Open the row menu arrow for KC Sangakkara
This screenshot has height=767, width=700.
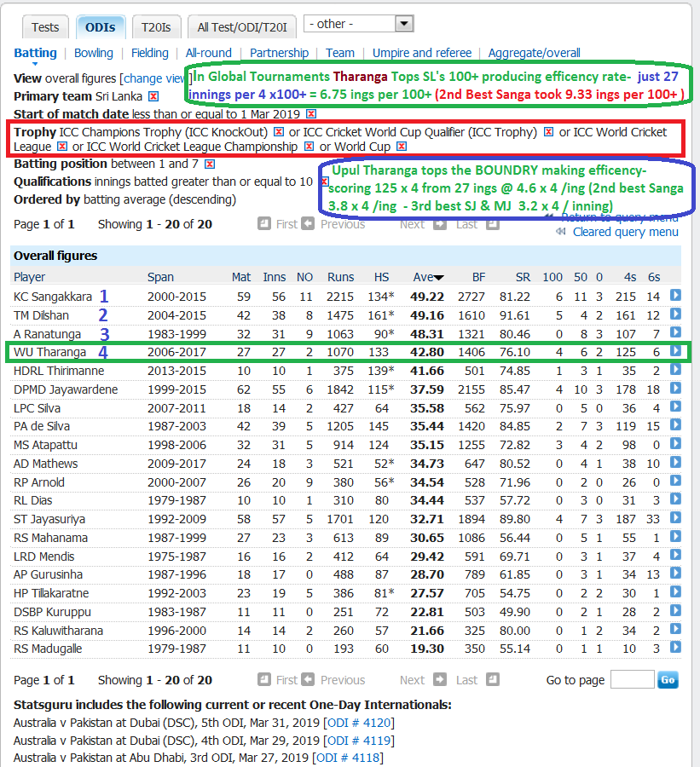click(675, 295)
